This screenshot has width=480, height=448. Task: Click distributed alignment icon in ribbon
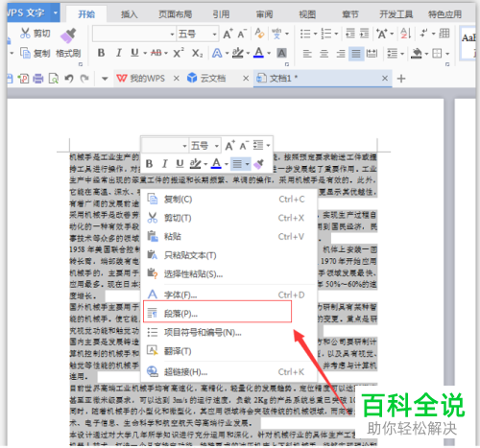pos(372,53)
